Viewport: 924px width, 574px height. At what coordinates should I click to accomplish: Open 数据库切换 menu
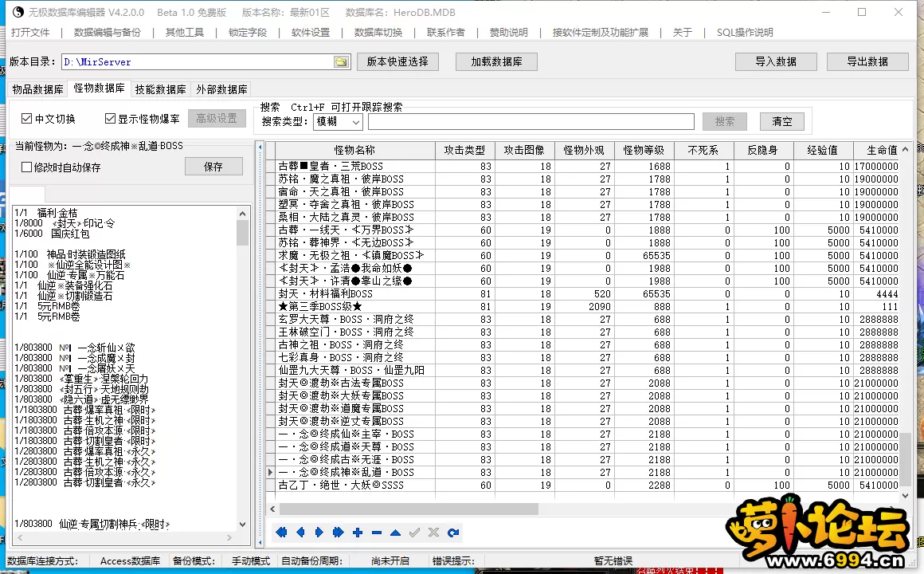pos(378,33)
